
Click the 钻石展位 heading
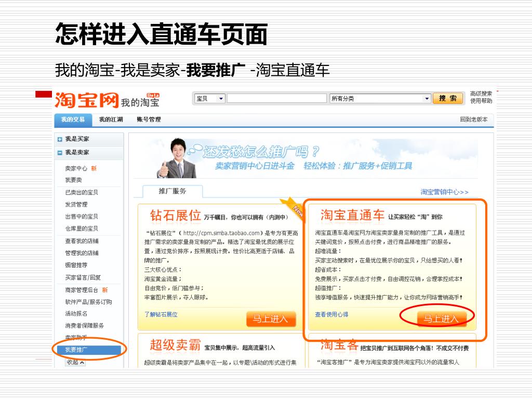pyautogui.click(x=176, y=216)
